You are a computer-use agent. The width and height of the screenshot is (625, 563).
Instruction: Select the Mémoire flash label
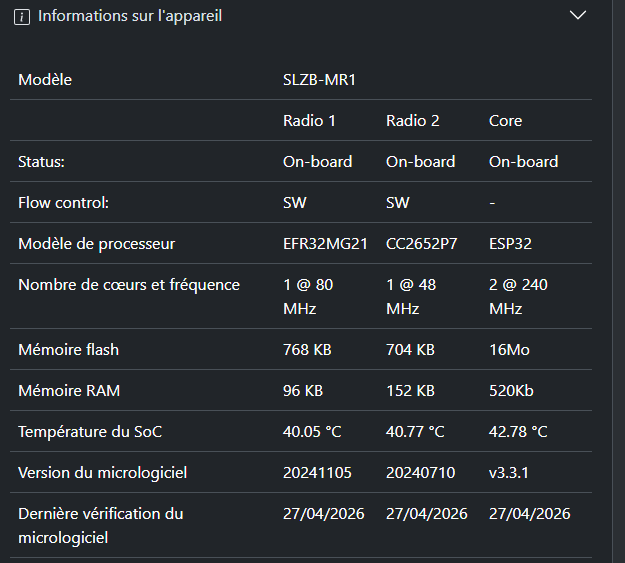69,350
